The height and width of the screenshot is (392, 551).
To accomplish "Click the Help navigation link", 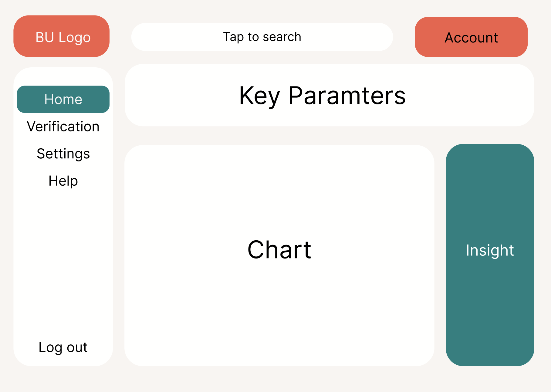I will click(63, 181).
